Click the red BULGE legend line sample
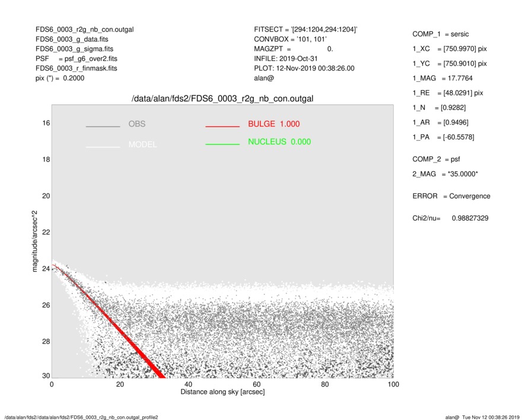This screenshot has width=525, height=420. pyautogui.click(x=222, y=126)
